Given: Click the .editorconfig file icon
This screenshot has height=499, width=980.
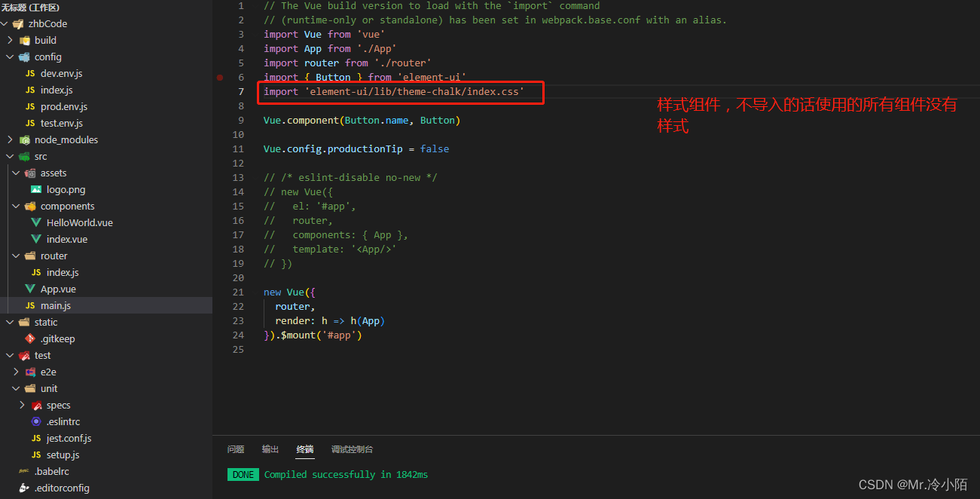Looking at the screenshot, I should click(x=24, y=488).
